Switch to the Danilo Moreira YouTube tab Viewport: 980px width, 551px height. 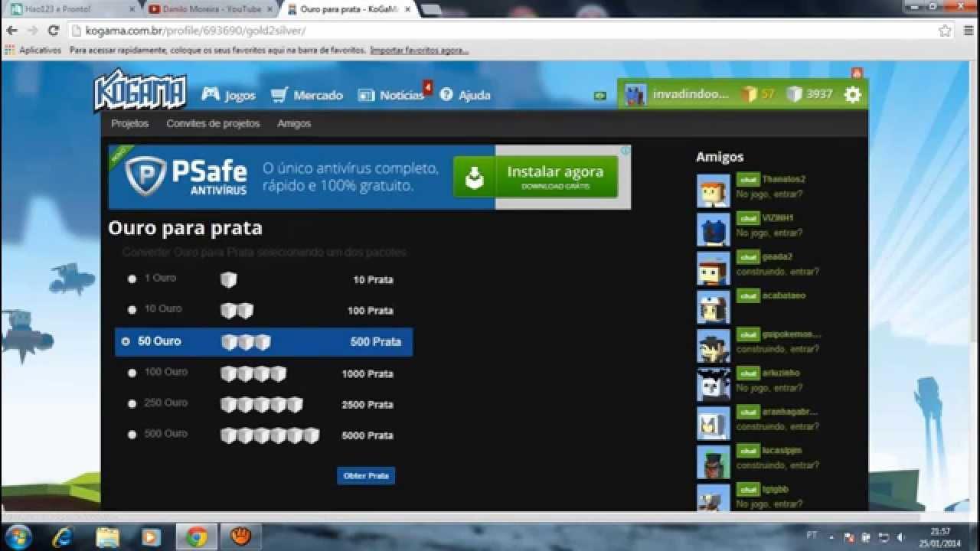pos(210,9)
